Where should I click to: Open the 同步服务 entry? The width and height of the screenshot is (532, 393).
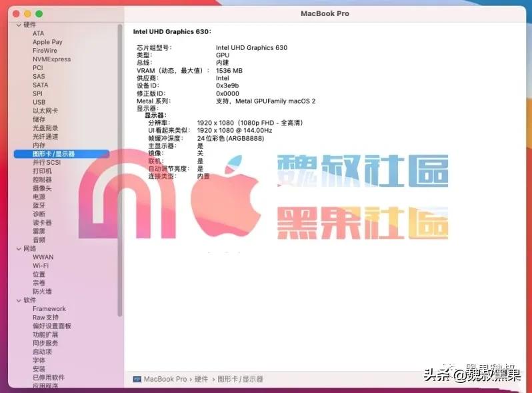coord(45,343)
